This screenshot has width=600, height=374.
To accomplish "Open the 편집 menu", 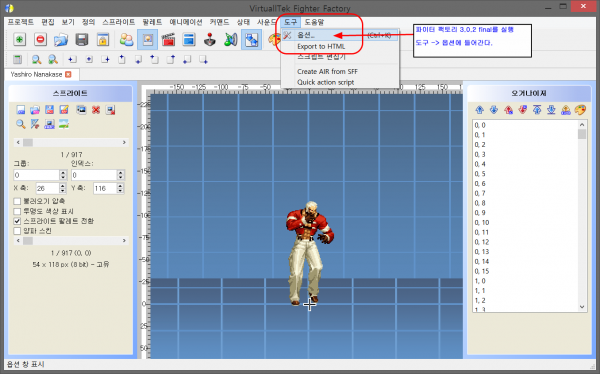I will pos(48,22).
